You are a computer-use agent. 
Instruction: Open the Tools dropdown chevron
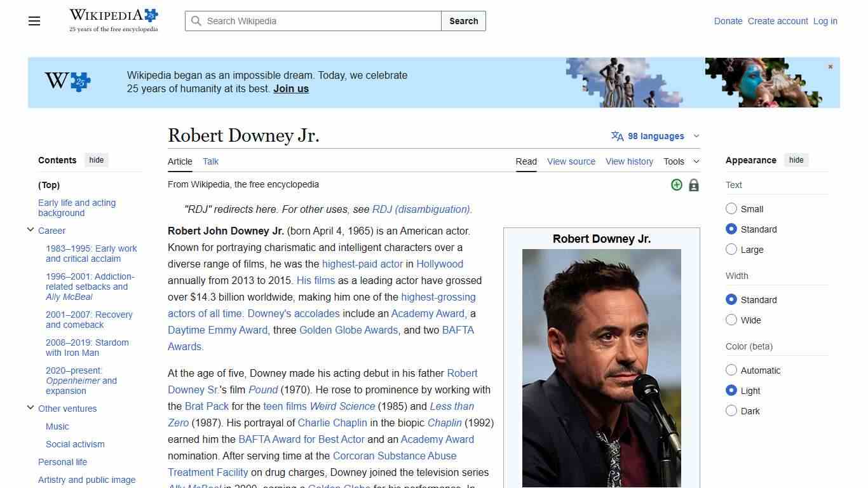click(x=696, y=161)
